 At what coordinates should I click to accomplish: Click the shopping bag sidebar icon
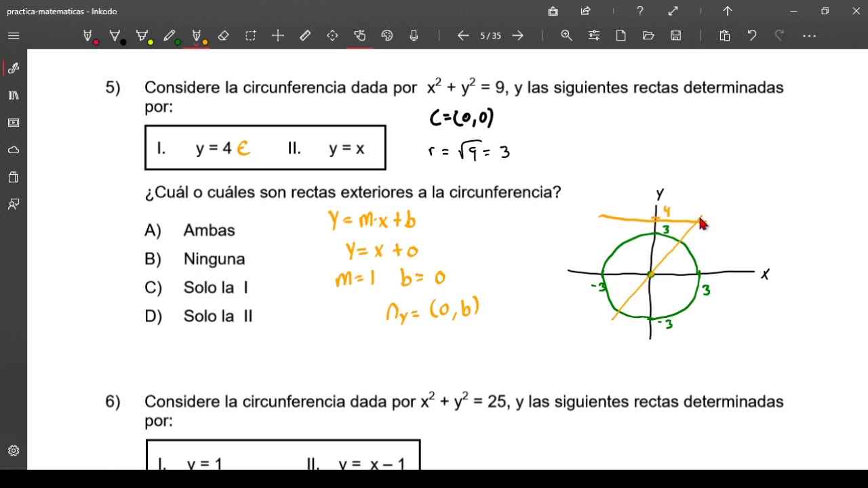point(14,177)
